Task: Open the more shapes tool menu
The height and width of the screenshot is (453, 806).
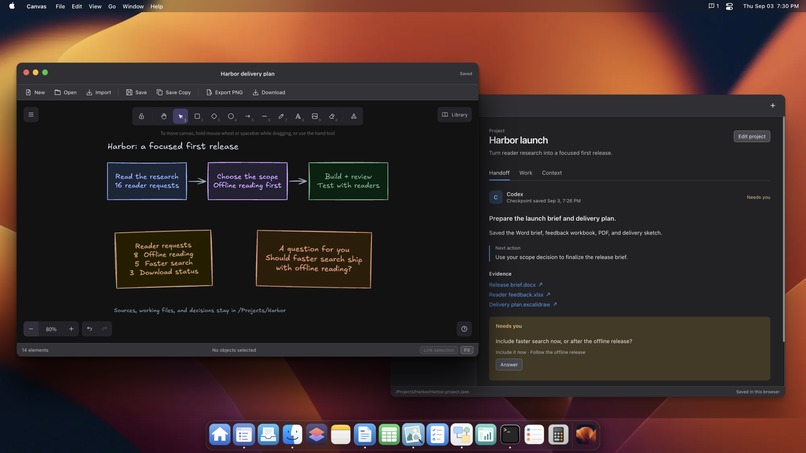Action: point(354,116)
